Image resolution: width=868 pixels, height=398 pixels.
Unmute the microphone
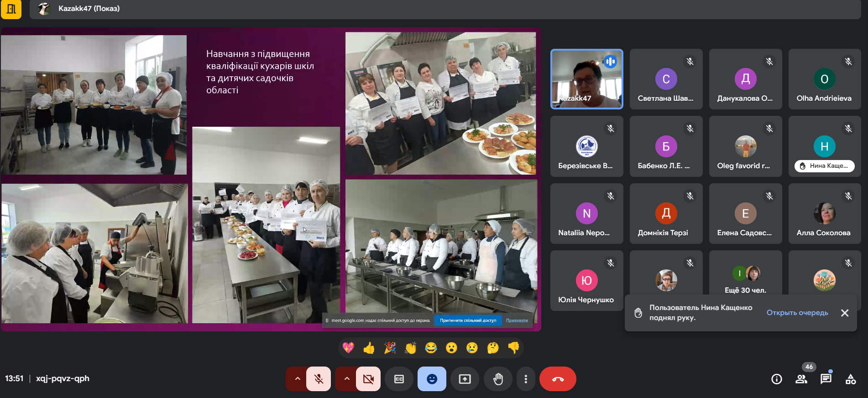tap(319, 379)
